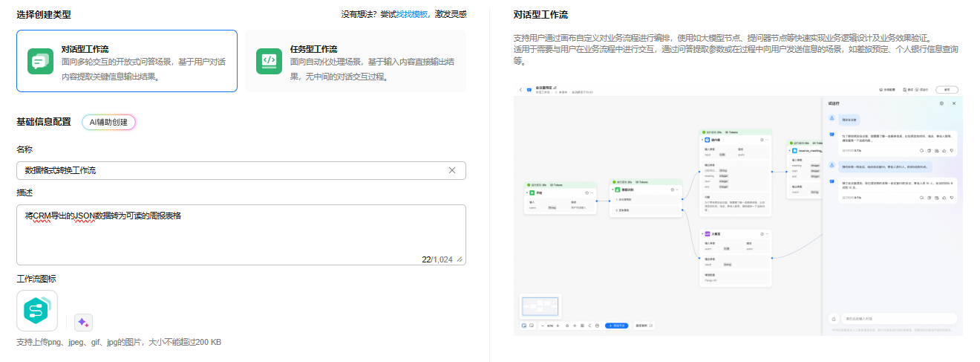Viewport: 980px width, 362px height.
Task: Open the 找找模板 template link
Action: [411, 14]
